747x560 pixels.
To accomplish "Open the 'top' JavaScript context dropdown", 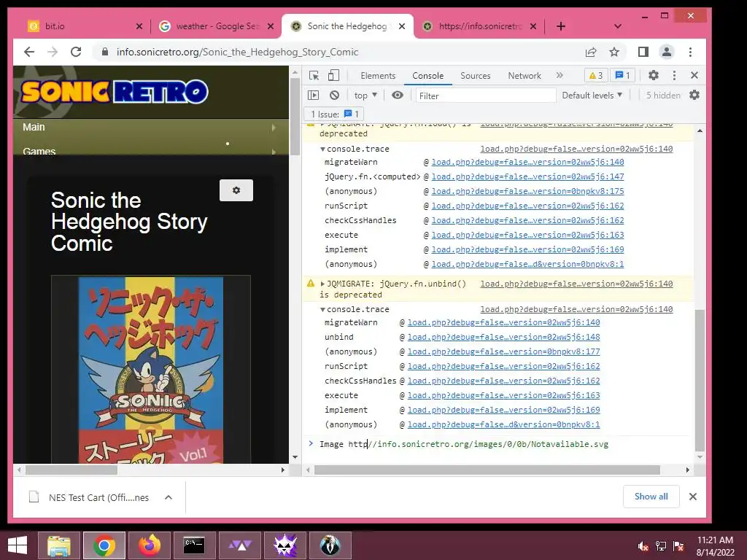I will tap(365, 96).
